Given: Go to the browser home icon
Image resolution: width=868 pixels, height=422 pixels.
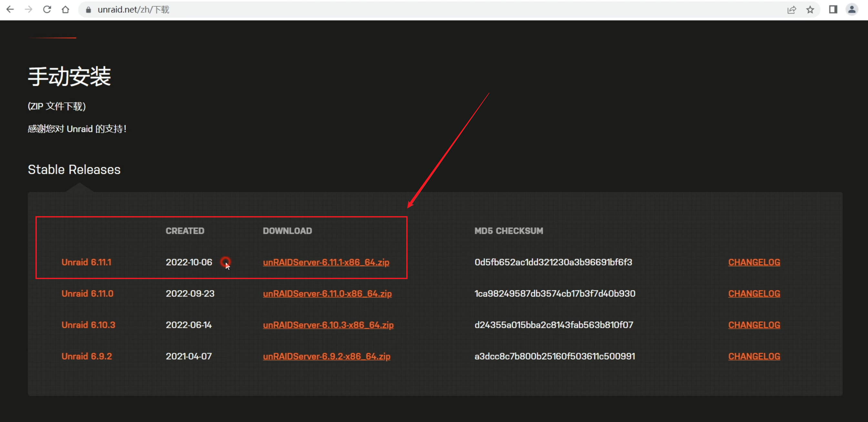Looking at the screenshot, I should pos(66,9).
